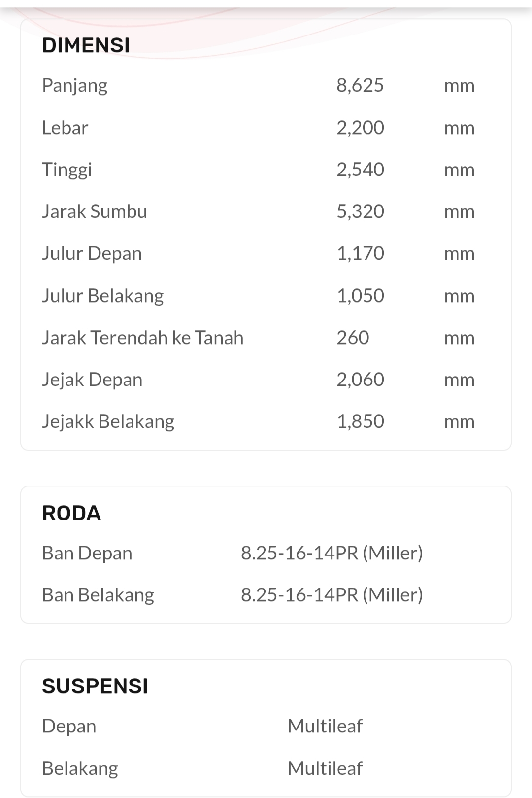532x798 pixels.
Task: Click the SUSPENSI section heading
Action: pyautogui.click(x=95, y=686)
